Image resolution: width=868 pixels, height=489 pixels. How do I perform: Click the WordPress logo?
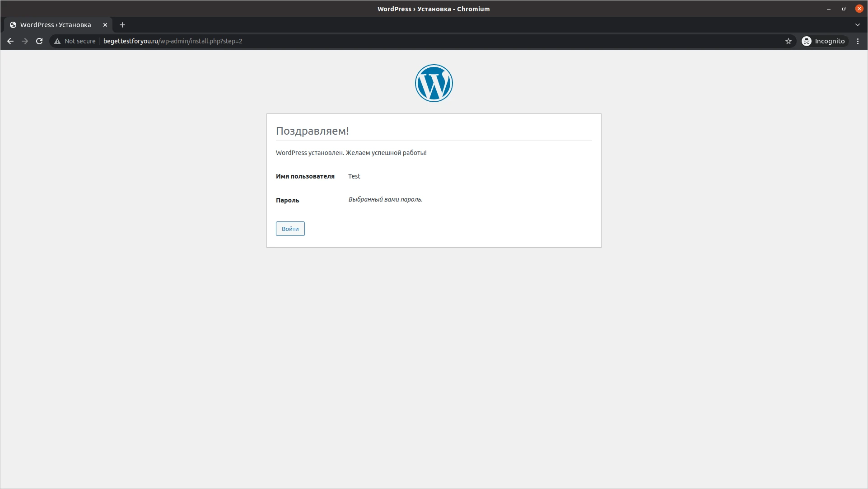[434, 83]
